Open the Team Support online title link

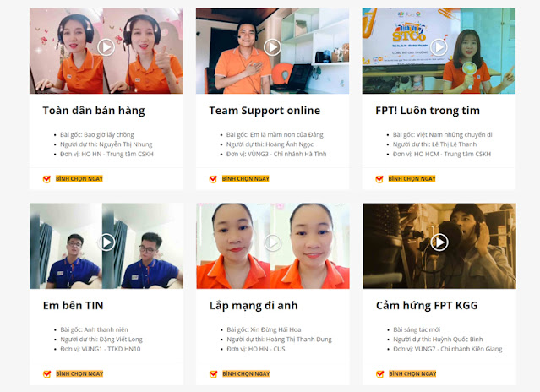pos(265,111)
